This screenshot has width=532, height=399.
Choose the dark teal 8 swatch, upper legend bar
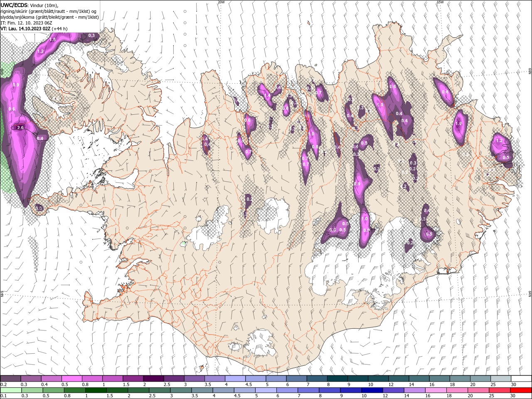click(x=337, y=379)
